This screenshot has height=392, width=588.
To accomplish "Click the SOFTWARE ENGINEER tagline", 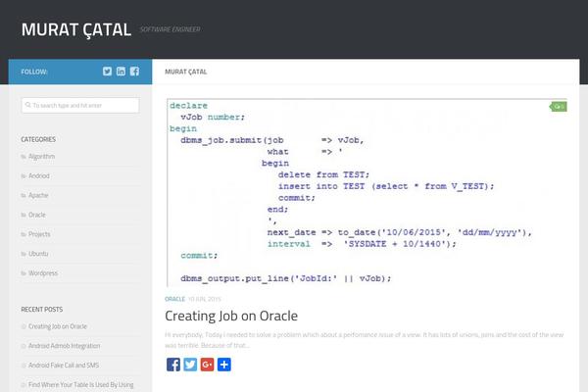I will coord(170,29).
